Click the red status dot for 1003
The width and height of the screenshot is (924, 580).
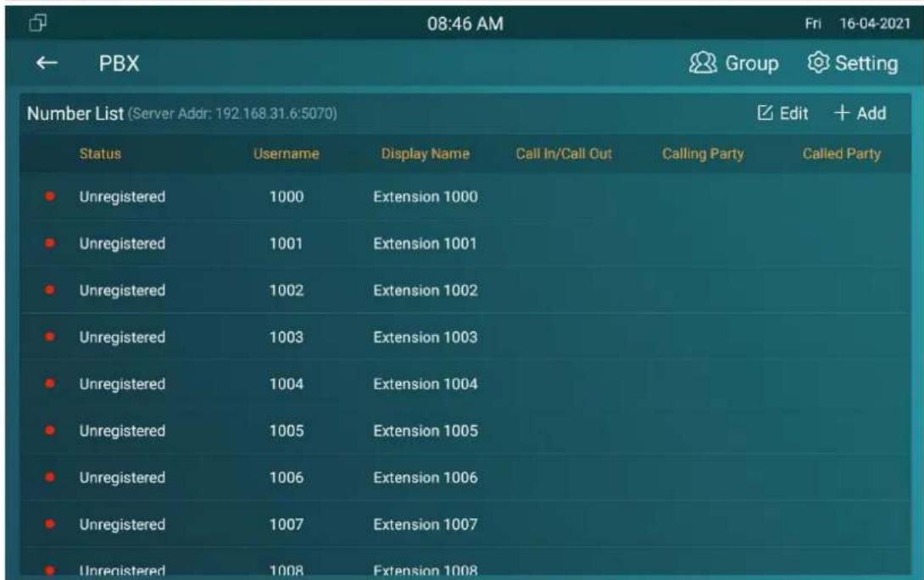pos(50,337)
